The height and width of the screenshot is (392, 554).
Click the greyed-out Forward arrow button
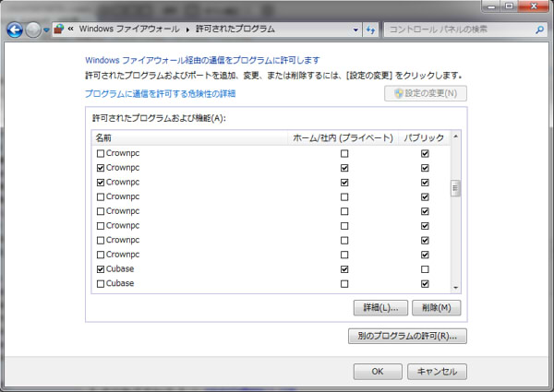click(33, 30)
